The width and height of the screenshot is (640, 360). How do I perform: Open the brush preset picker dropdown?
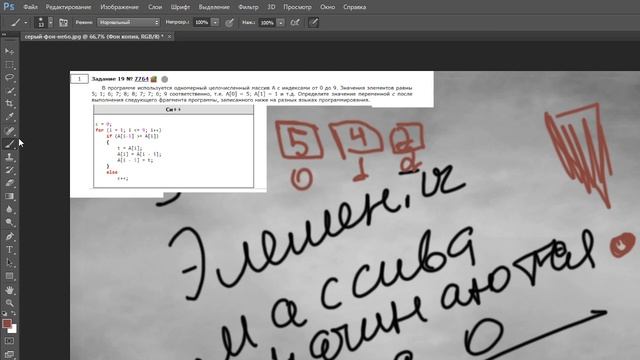tap(51, 22)
